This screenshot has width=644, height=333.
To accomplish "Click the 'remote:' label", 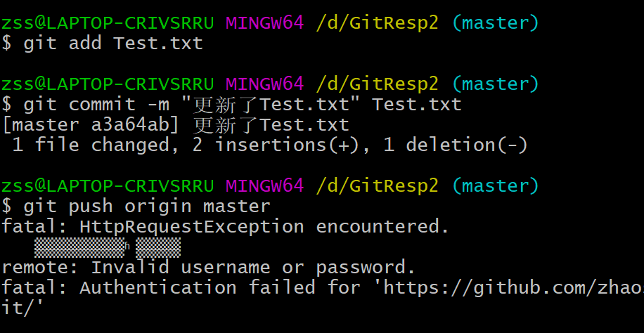I will (40, 267).
